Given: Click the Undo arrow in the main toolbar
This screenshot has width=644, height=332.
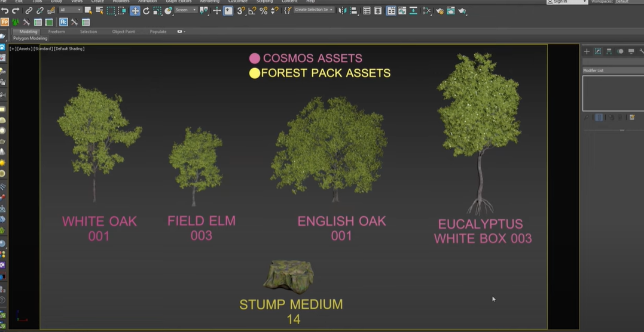Looking at the screenshot, I should tap(5, 11).
